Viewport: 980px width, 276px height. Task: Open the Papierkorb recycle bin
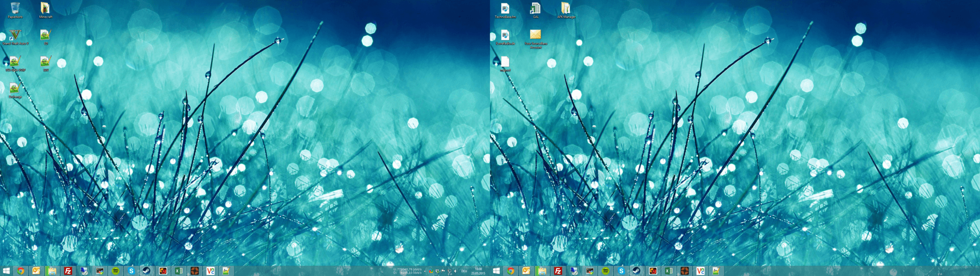pos(15,9)
